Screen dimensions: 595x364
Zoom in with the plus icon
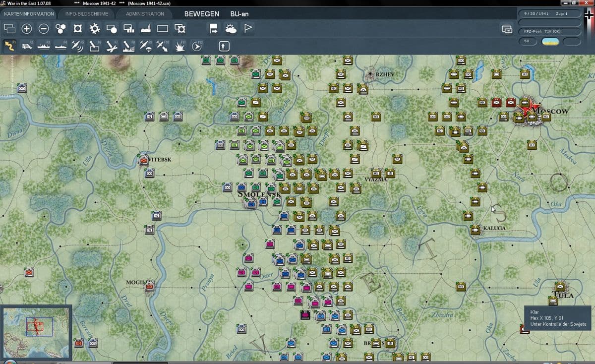[27, 29]
